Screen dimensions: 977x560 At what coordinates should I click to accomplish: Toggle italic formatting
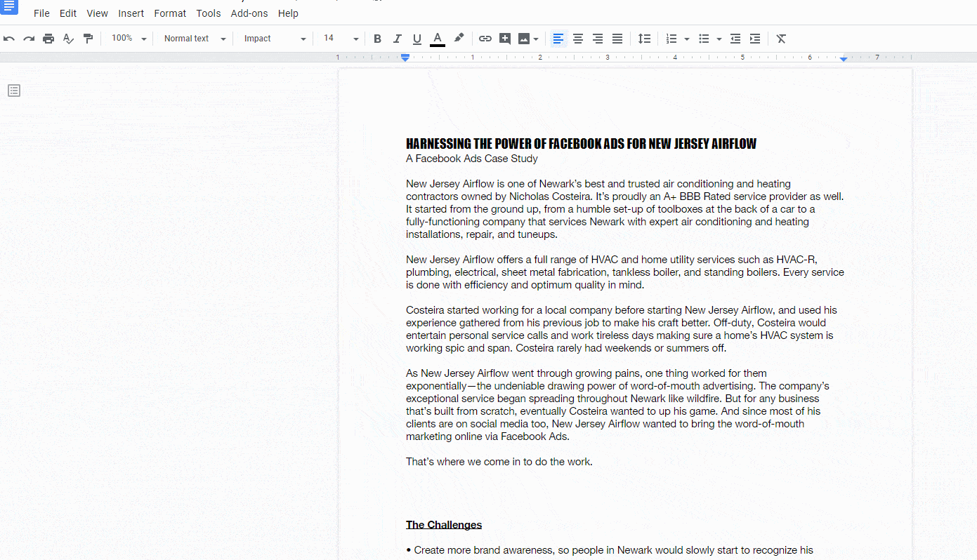pyautogui.click(x=397, y=39)
